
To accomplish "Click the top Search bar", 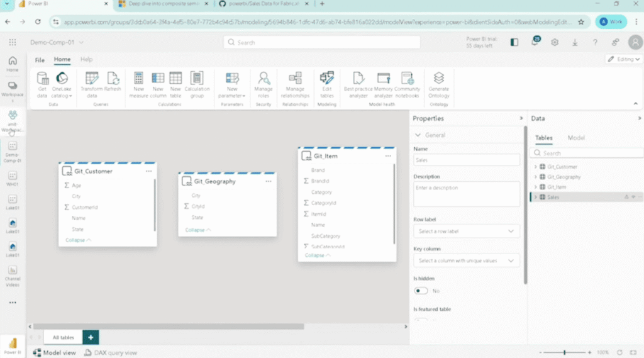I will [322, 42].
